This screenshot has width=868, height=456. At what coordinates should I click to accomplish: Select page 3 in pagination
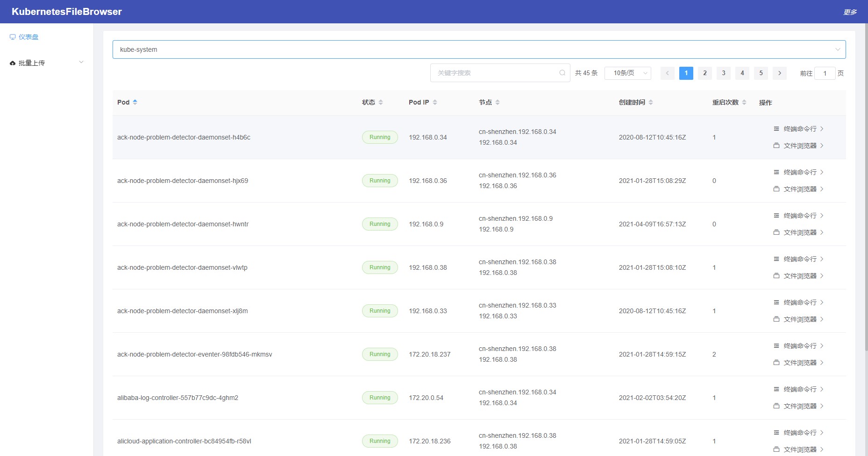723,73
